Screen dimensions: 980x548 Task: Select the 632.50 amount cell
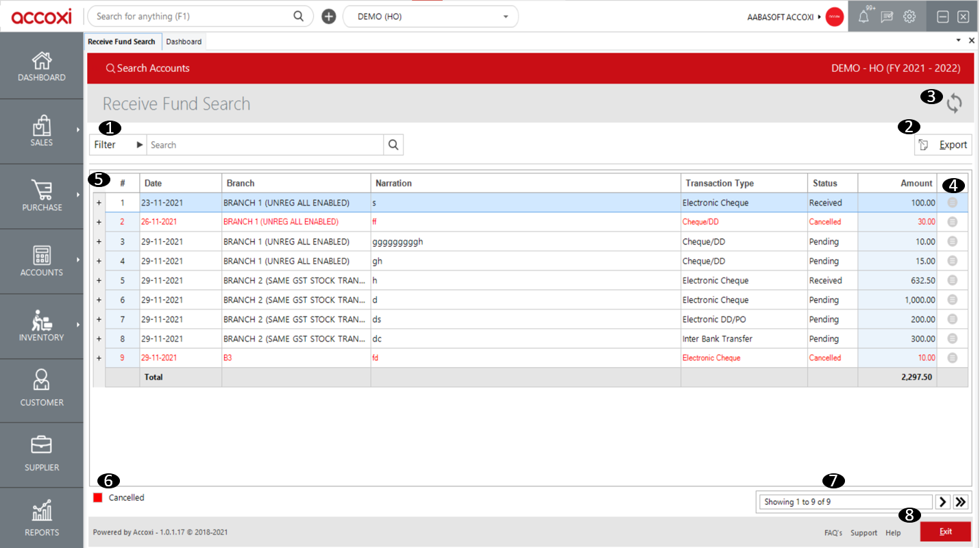click(x=897, y=280)
